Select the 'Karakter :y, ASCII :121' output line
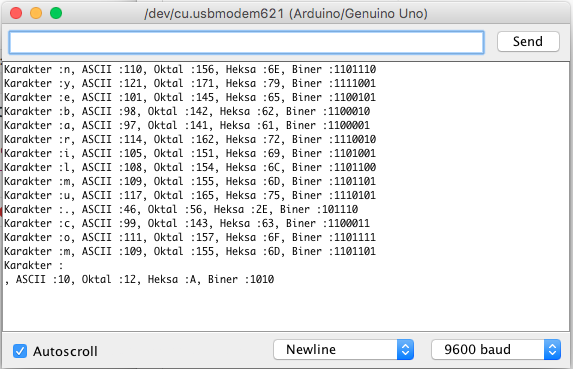This screenshot has height=369, width=573. pos(190,83)
